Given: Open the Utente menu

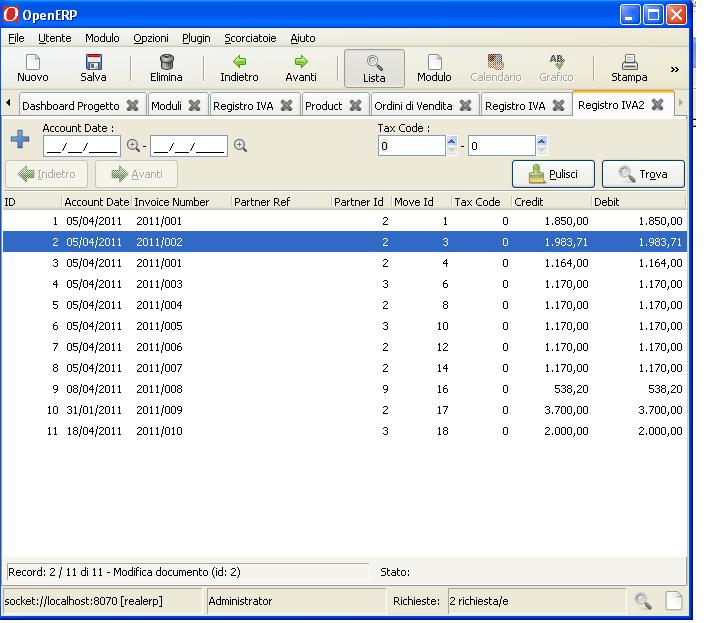Looking at the screenshot, I should [55, 38].
